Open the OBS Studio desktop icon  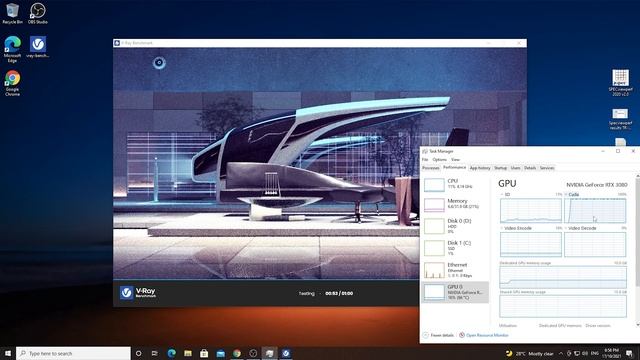coord(38,13)
